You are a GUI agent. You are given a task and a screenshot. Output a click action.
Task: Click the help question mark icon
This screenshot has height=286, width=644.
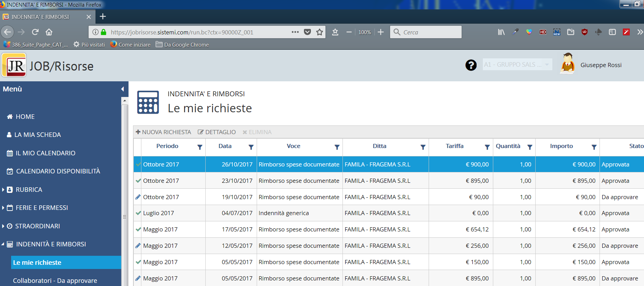click(x=471, y=65)
